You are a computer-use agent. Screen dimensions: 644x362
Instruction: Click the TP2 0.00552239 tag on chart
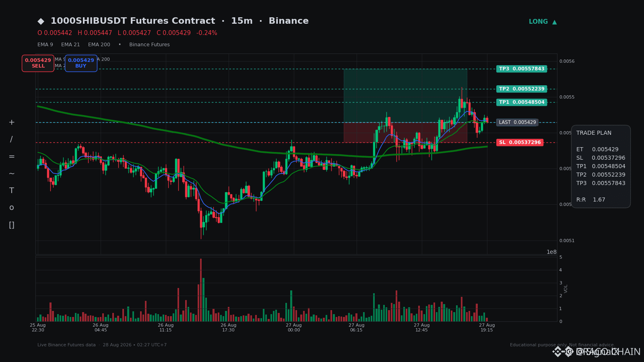click(522, 89)
